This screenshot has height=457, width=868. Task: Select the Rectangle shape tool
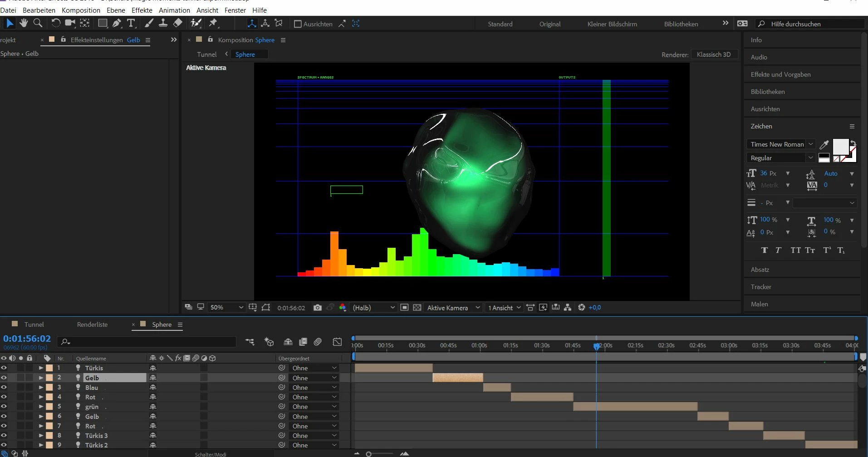[x=103, y=23]
